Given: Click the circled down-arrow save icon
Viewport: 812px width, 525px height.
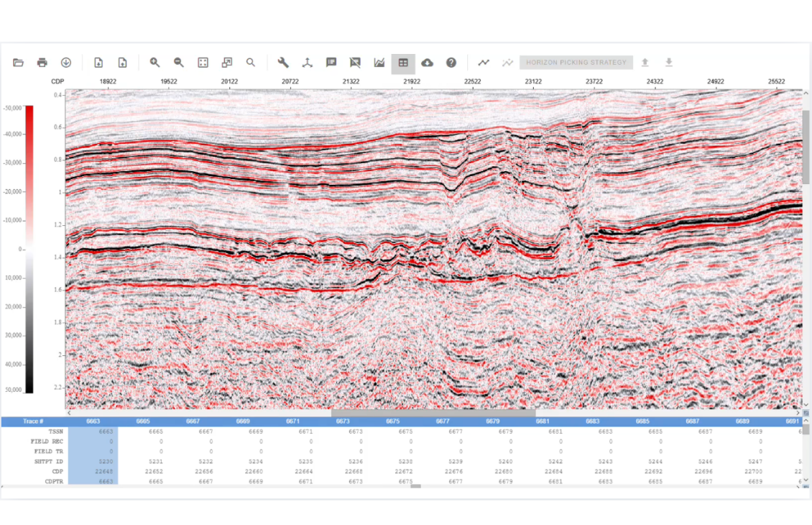Looking at the screenshot, I should click(x=66, y=63).
